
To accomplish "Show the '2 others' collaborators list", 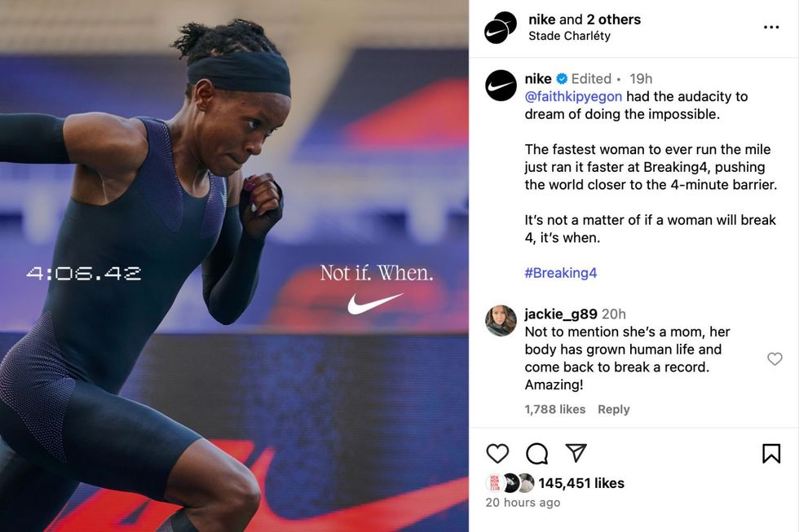I will tap(613, 20).
